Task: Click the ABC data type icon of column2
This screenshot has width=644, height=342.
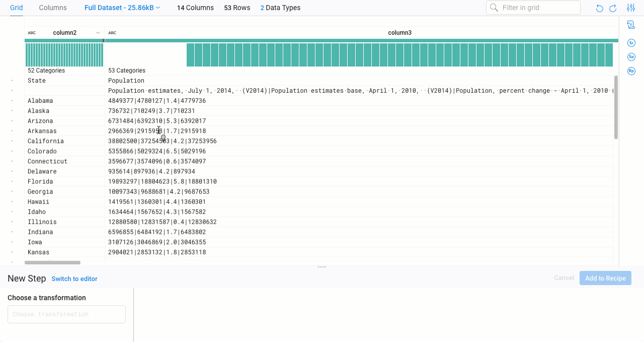Action: 32,33
